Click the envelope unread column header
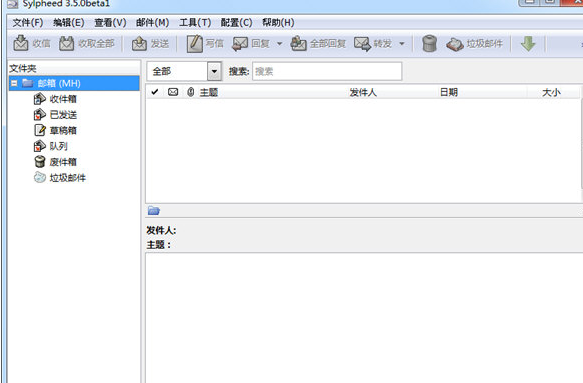583x383 pixels. (x=173, y=92)
